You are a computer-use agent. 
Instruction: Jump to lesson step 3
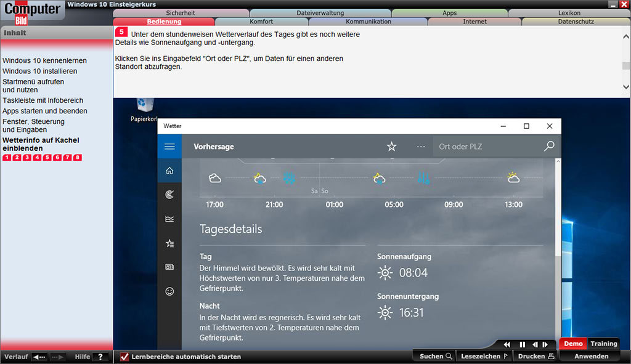click(27, 157)
